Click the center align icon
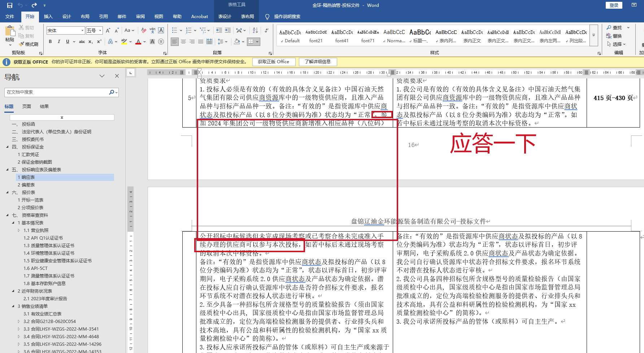Image resolution: width=644 pixels, height=353 pixels. (x=183, y=42)
